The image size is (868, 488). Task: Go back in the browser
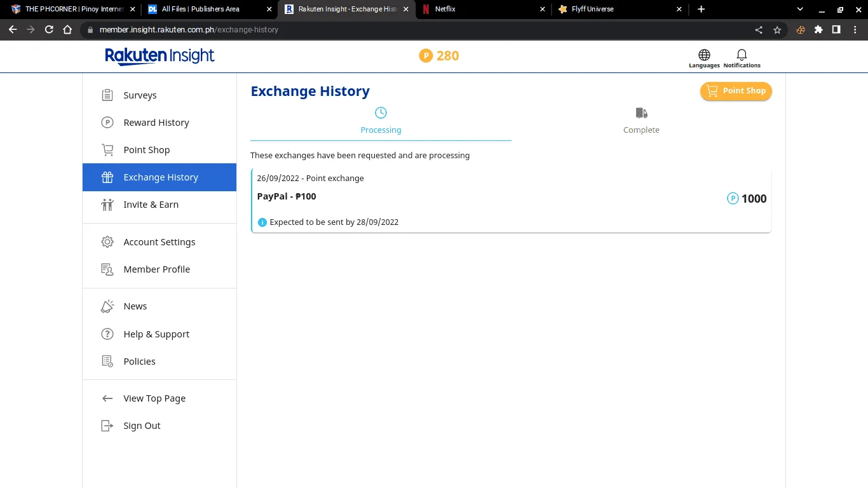click(13, 30)
